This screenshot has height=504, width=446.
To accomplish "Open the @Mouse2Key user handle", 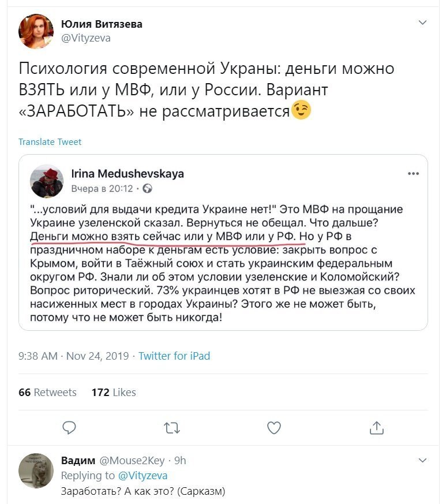I will pos(132,461).
